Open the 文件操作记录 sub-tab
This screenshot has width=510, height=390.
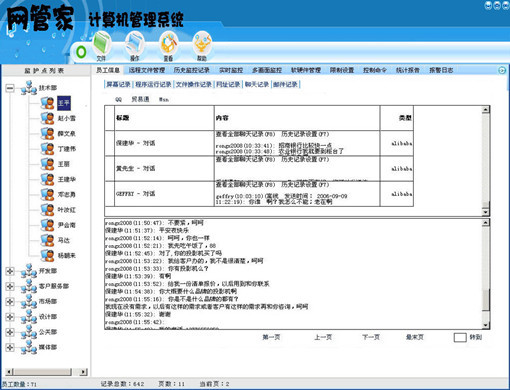pyautogui.click(x=194, y=84)
